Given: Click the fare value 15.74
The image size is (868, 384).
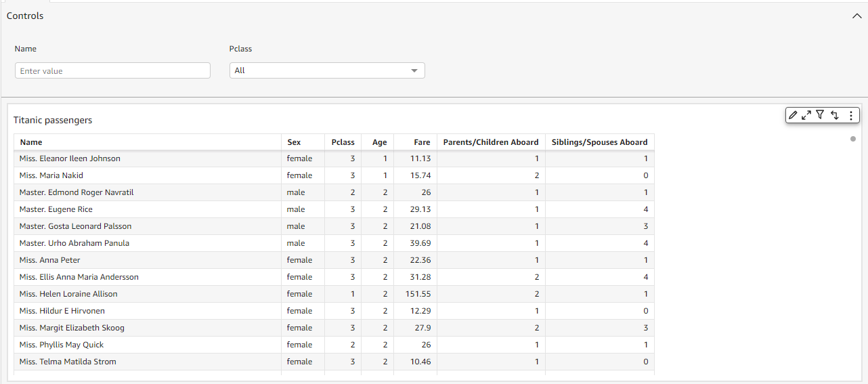Looking at the screenshot, I should (420, 175).
